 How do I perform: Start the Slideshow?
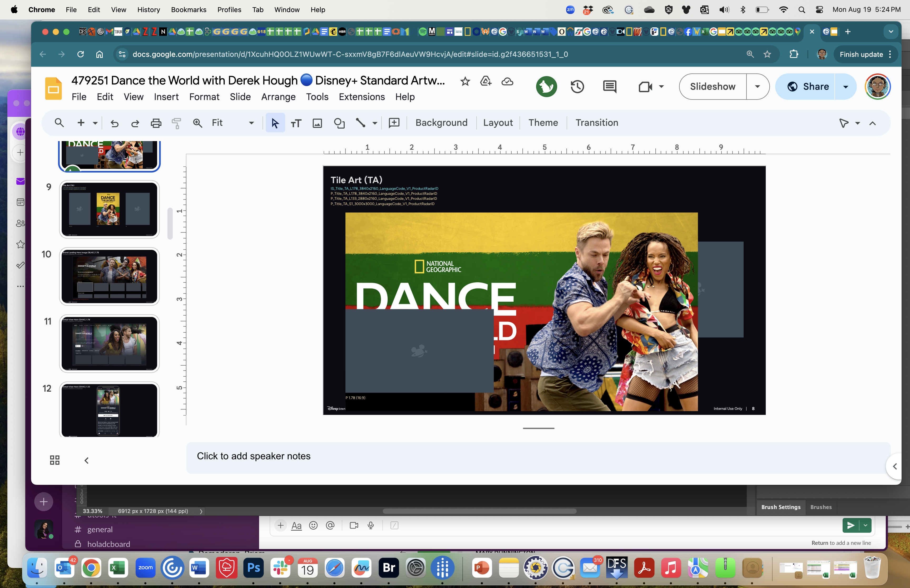pyautogui.click(x=713, y=87)
